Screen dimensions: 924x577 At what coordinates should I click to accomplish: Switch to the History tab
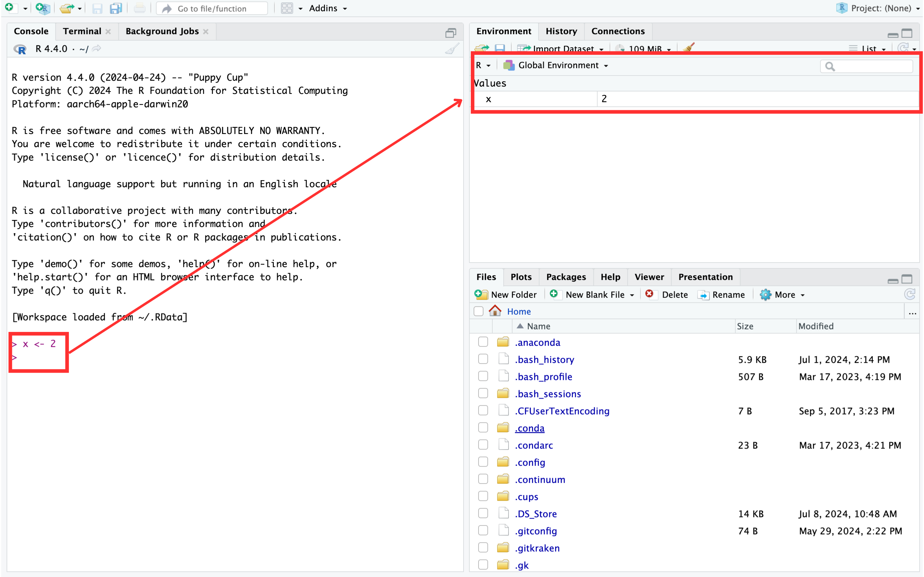(x=561, y=31)
